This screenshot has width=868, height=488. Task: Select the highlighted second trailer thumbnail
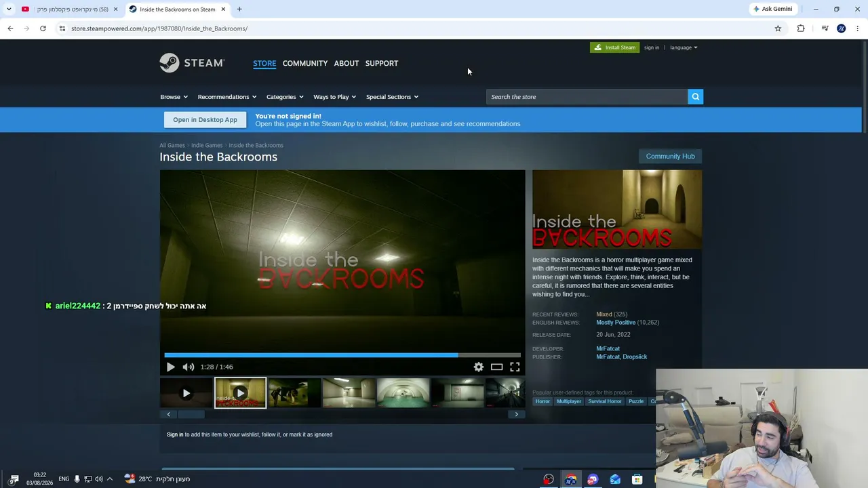(240, 393)
